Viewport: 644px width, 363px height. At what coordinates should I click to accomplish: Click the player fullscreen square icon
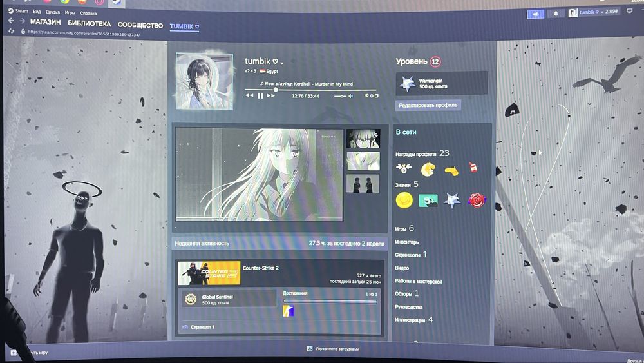[377, 96]
